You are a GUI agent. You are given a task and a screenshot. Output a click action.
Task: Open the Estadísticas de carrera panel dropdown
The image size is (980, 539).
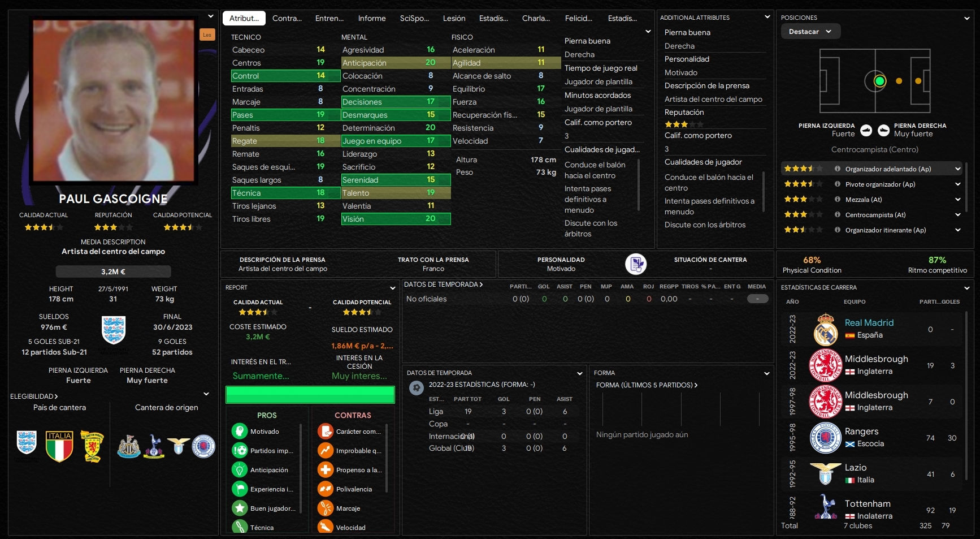point(967,288)
